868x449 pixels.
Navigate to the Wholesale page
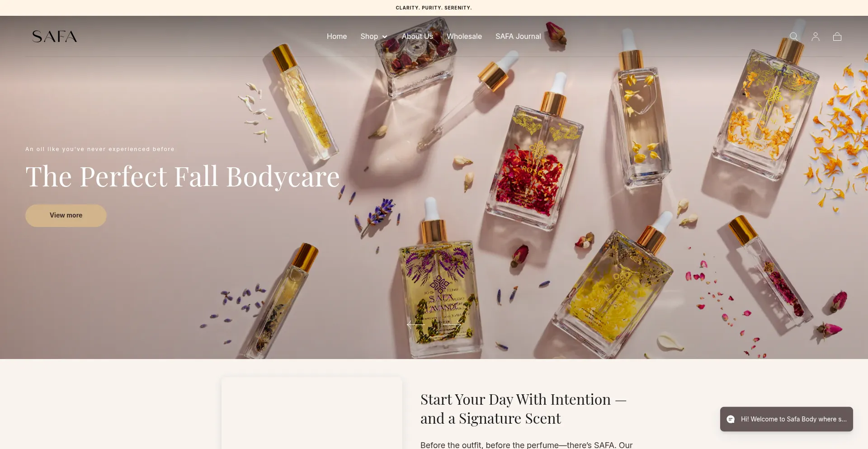click(464, 36)
